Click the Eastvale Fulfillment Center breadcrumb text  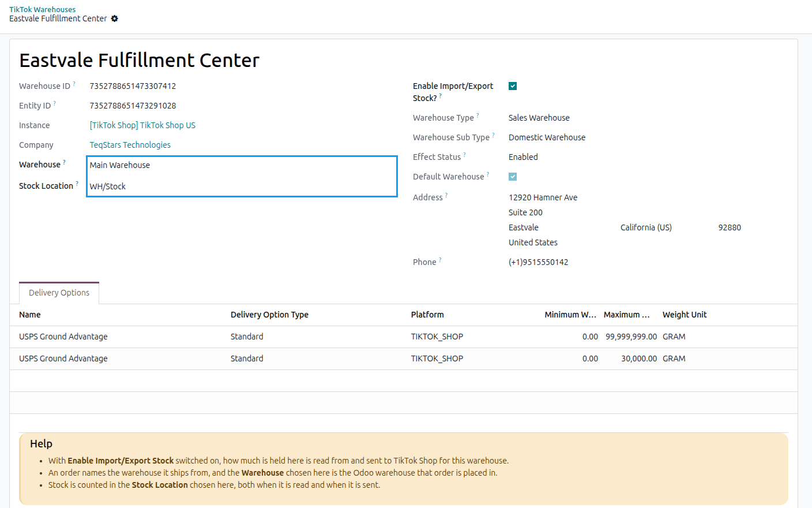[58, 18]
